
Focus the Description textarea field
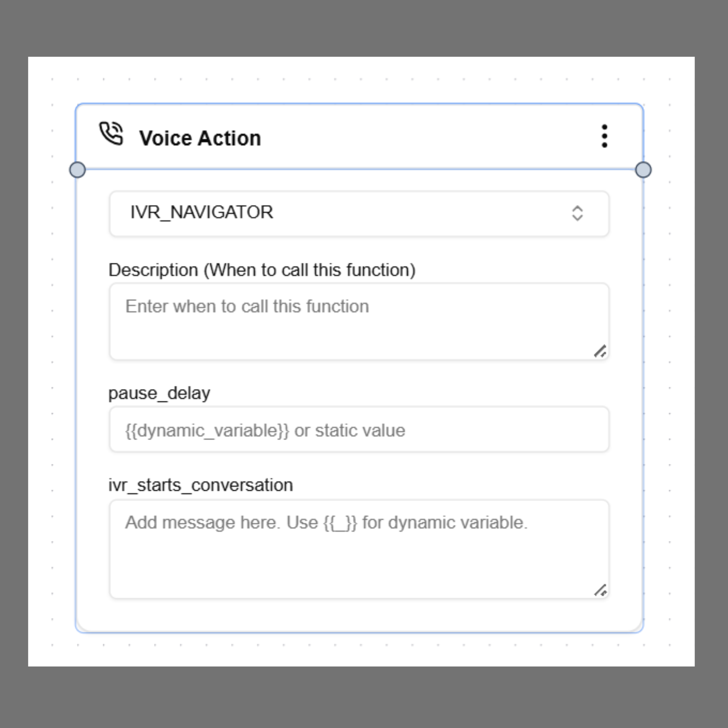click(359, 321)
